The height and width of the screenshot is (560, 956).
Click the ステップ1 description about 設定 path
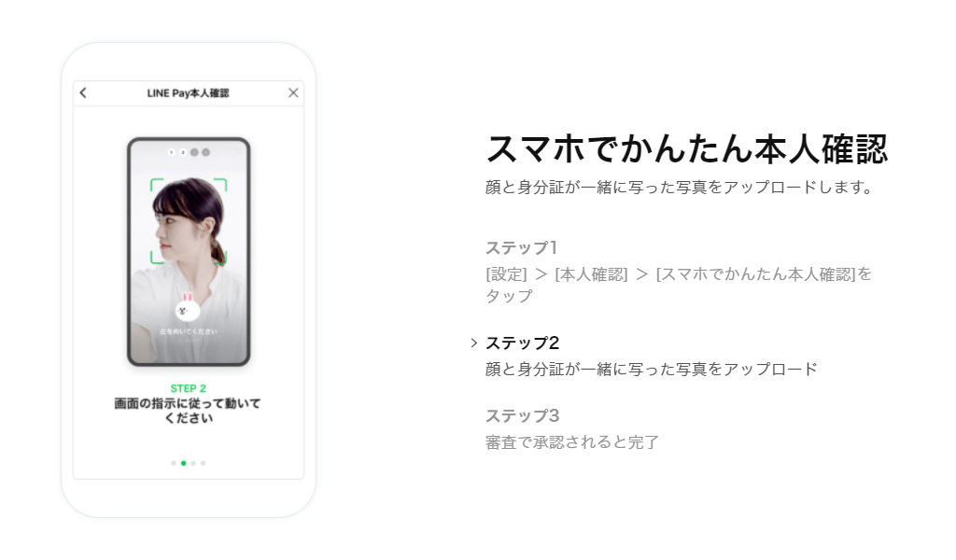pyautogui.click(x=679, y=285)
